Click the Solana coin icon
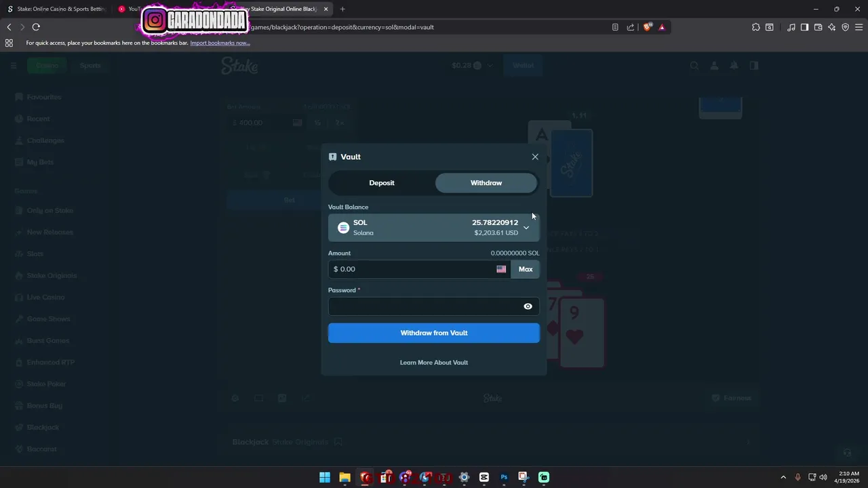This screenshot has width=868, height=488. tap(343, 228)
